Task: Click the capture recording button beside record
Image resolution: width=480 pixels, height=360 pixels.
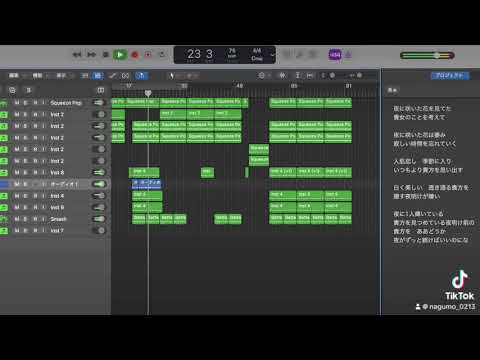Action: 148,55
